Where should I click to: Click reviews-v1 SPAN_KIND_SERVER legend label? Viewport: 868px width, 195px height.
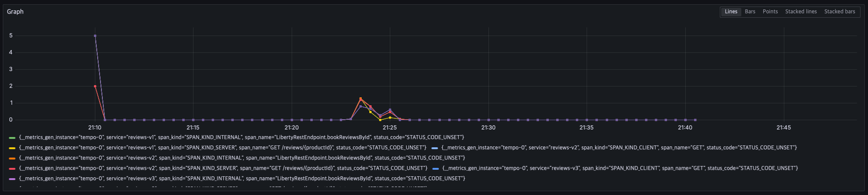pyautogui.click(x=222, y=148)
